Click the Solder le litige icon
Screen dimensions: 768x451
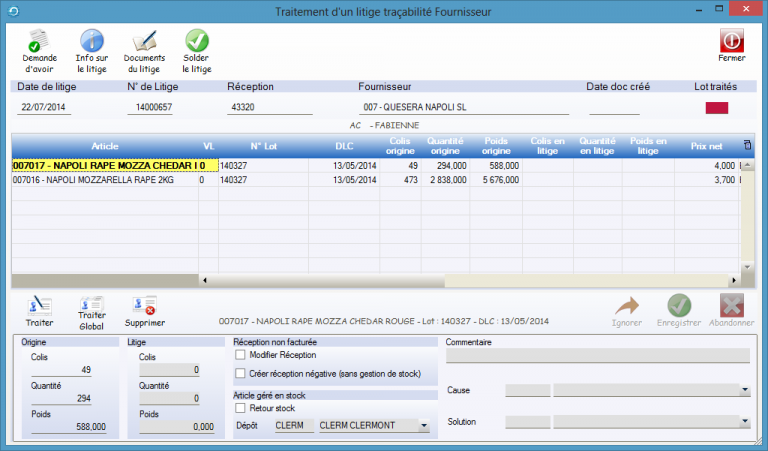coord(197,42)
